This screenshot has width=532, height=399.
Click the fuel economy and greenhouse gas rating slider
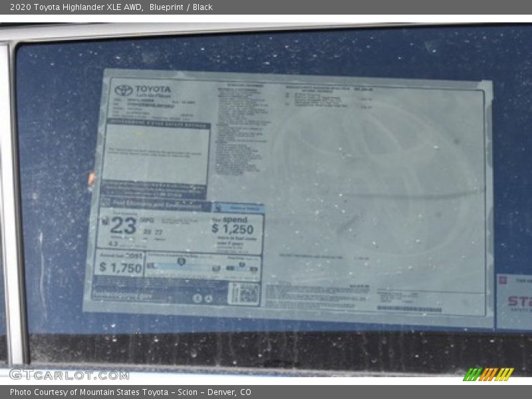click(185, 265)
